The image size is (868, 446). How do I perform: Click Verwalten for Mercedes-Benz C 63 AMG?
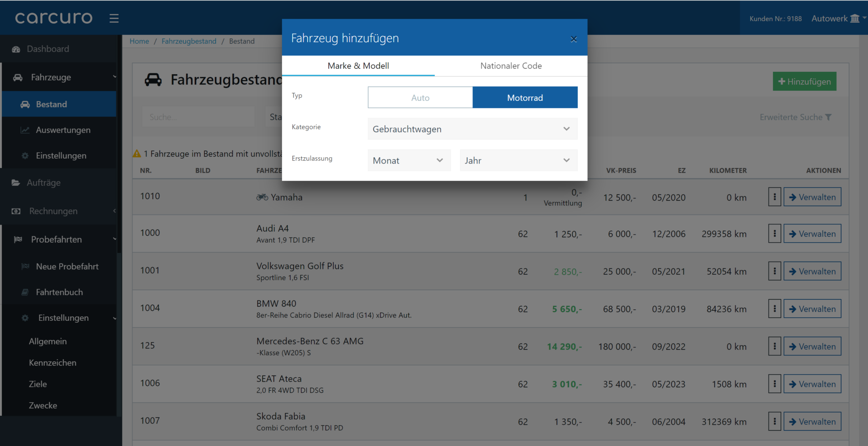(x=812, y=346)
